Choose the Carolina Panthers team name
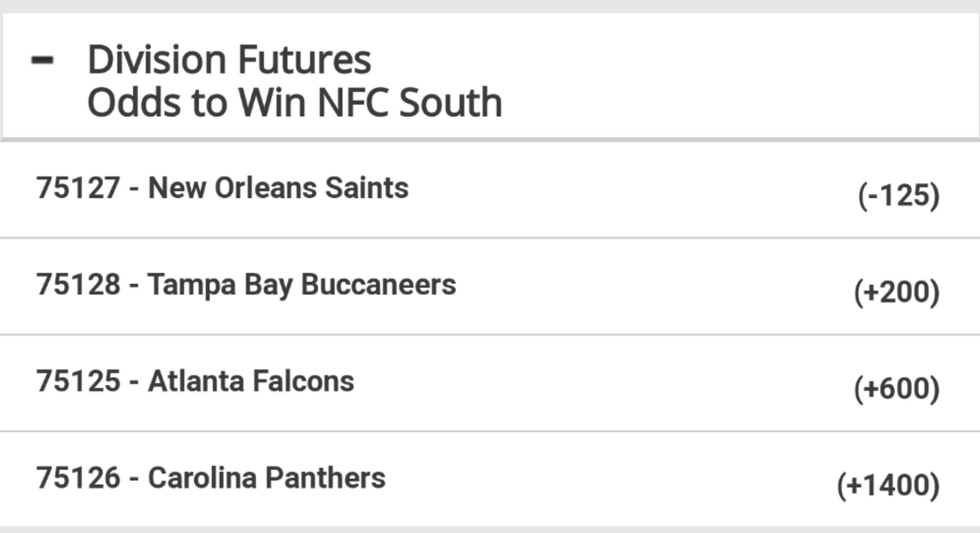This screenshot has height=533, width=980. point(267,478)
